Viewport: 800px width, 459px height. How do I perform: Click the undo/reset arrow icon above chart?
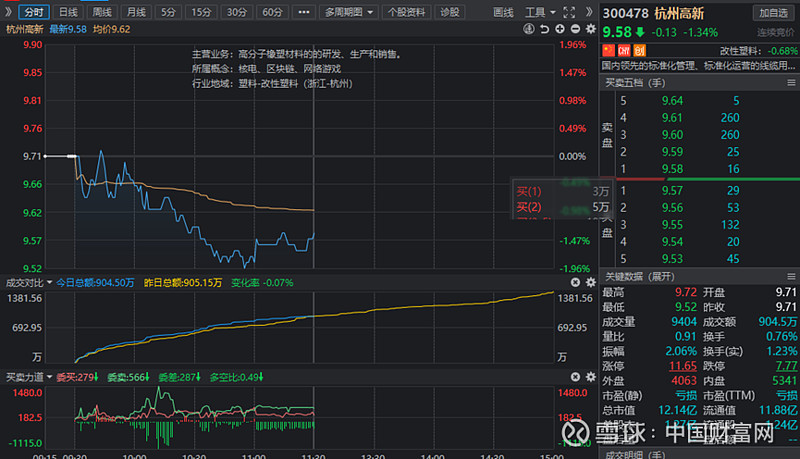(x=544, y=29)
